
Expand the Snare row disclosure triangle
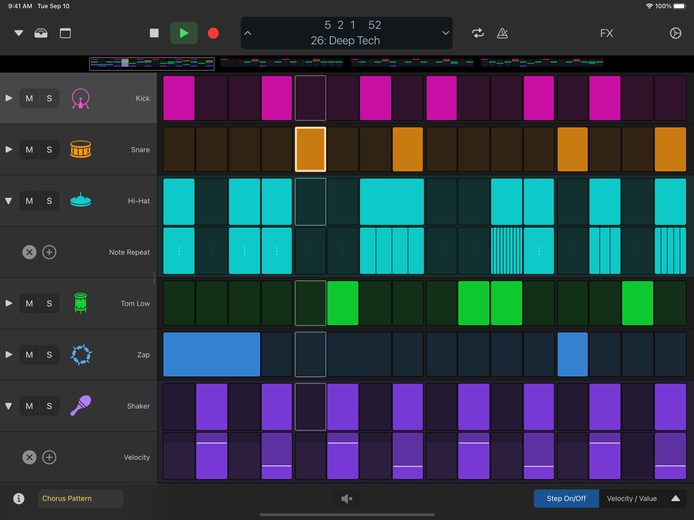[x=8, y=150]
